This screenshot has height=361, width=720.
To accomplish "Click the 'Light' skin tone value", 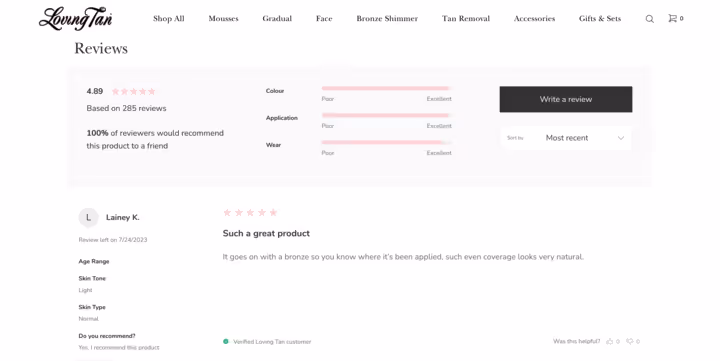I will pos(85,290).
